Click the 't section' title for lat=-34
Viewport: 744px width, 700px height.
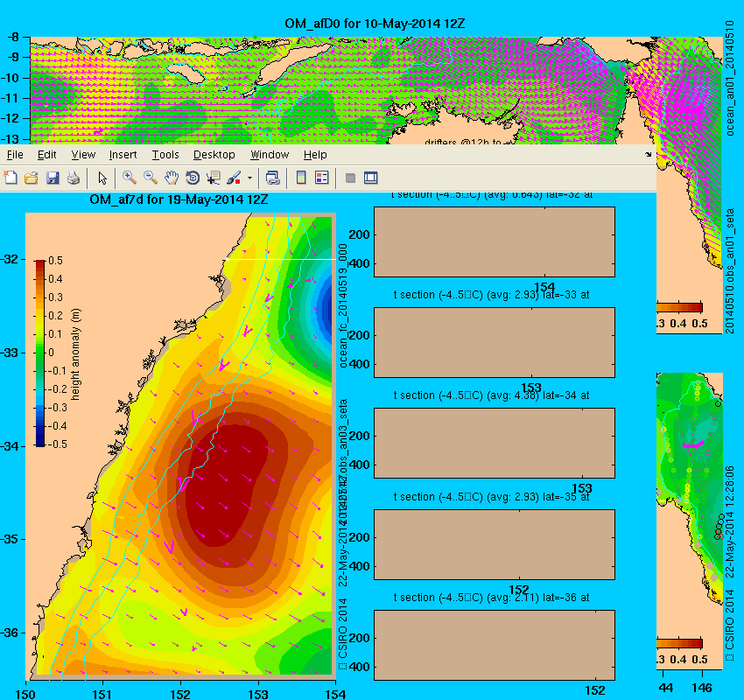(x=492, y=395)
